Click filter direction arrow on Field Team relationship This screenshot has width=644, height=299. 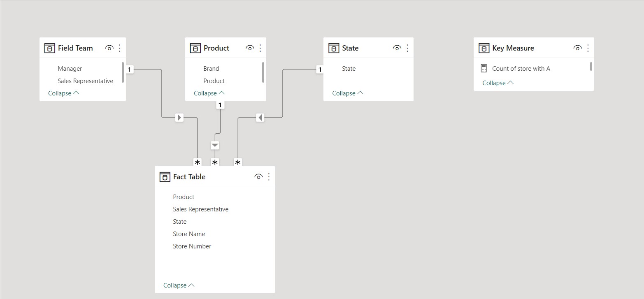pos(179,118)
